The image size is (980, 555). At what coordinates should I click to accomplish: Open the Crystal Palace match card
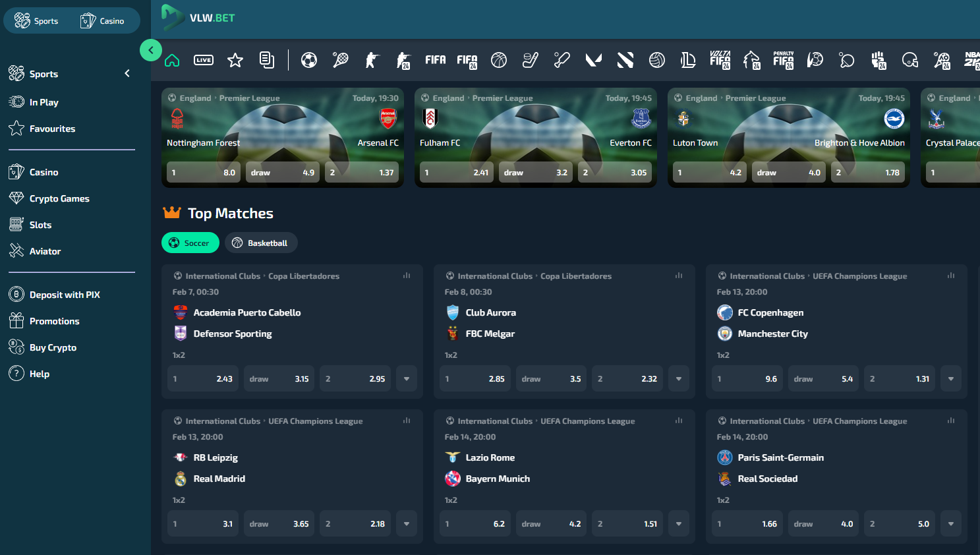pyautogui.click(x=950, y=137)
